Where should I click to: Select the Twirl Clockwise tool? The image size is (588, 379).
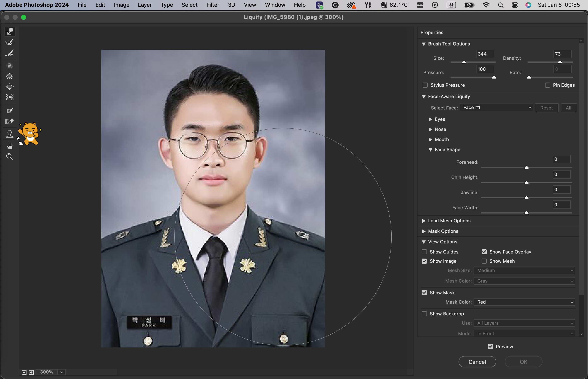[10, 66]
